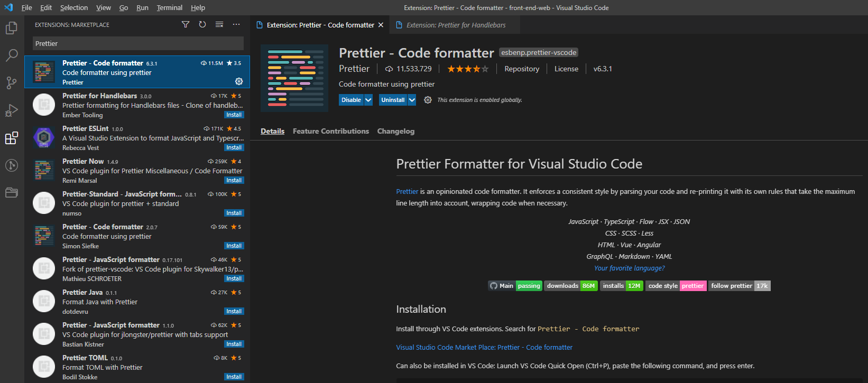Install Prettier Now extension
Image resolution: width=868 pixels, height=383 pixels.
coord(234,180)
